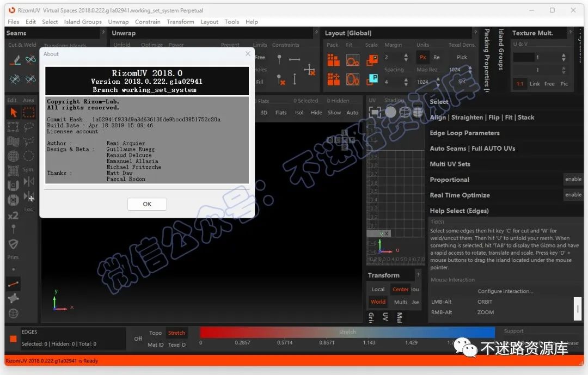Click Pick under Texel Dens.
Viewport: 588px width, 375px height.
coord(462,57)
